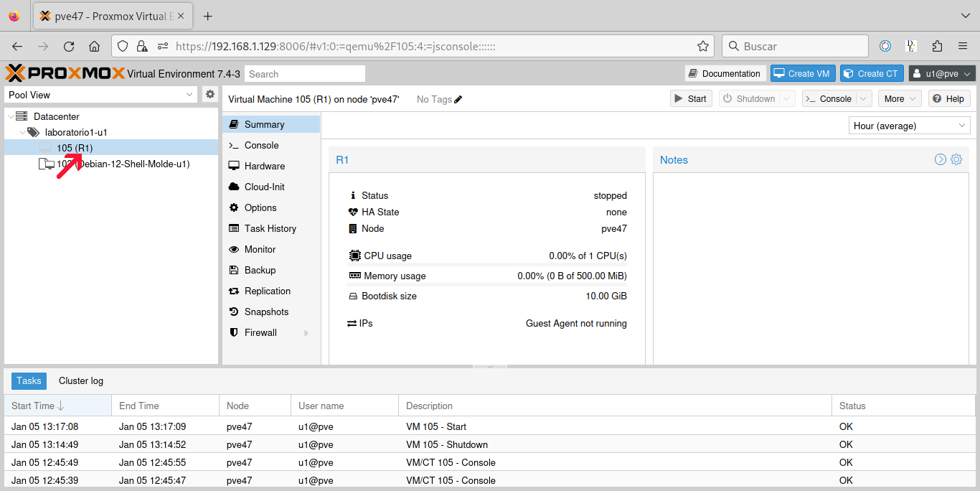
Task: Open the Firefox account icon
Action: pyautogui.click(x=885, y=46)
